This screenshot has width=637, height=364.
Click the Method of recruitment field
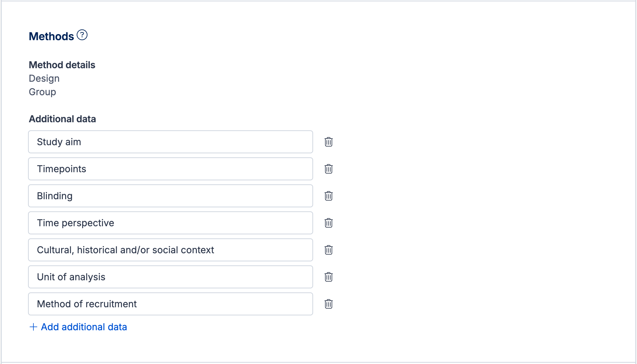tap(171, 304)
